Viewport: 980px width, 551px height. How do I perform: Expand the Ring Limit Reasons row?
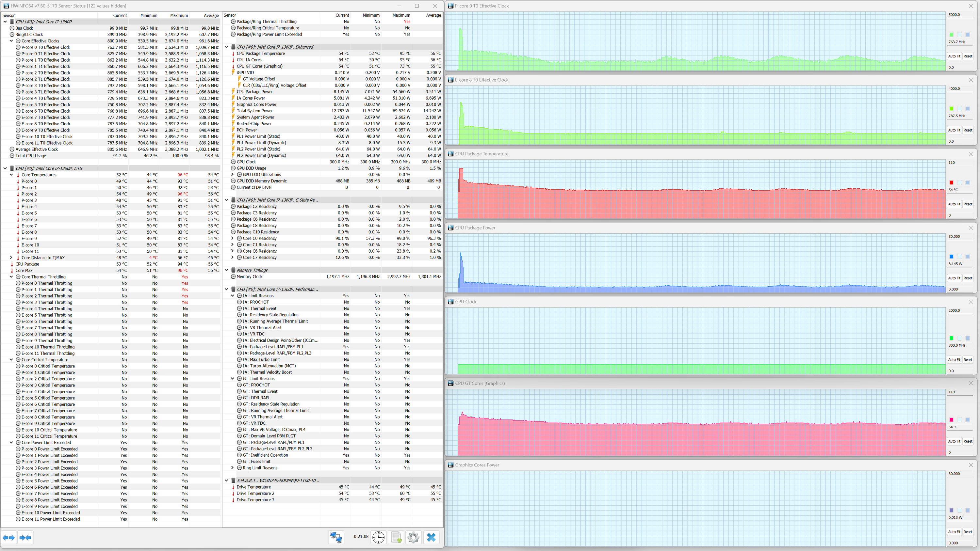point(233,468)
